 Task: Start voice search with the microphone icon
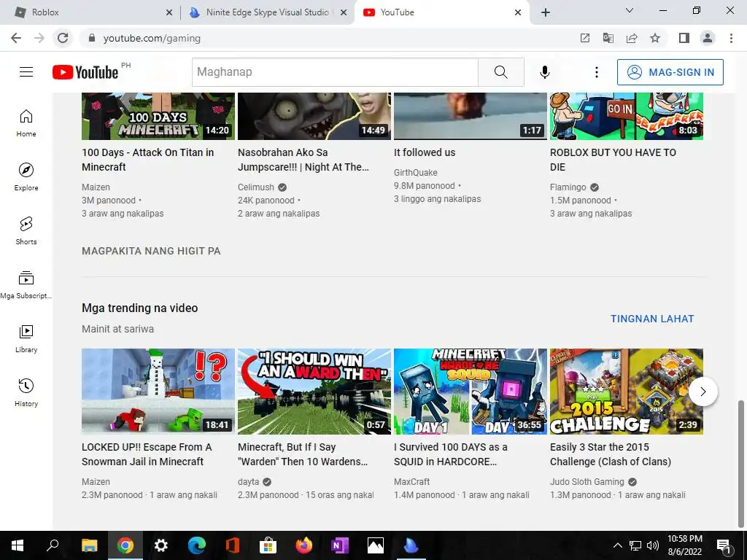[x=544, y=72]
